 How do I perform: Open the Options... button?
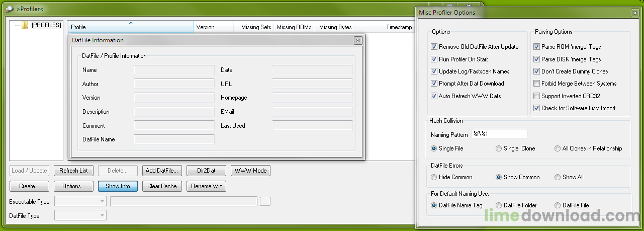click(x=73, y=186)
